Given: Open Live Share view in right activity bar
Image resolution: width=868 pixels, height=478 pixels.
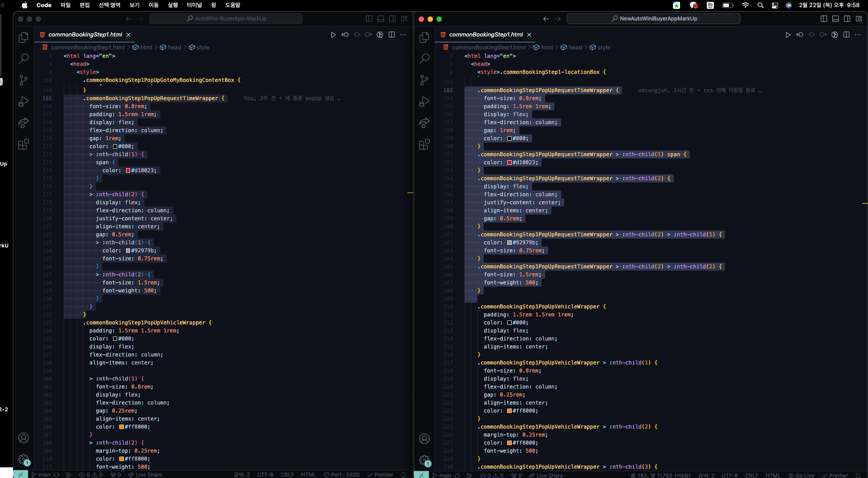Looking at the screenshot, I should 424,123.
